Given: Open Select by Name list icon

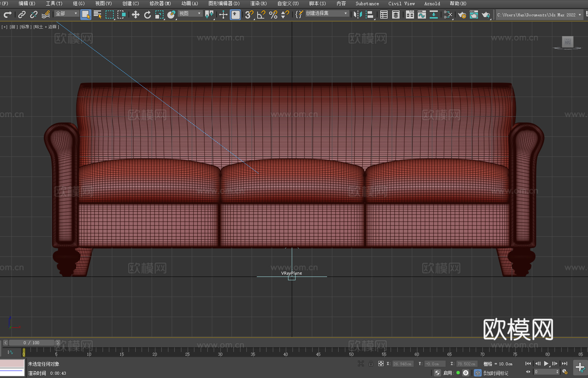Looking at the screenshot, I should (98, 14).
